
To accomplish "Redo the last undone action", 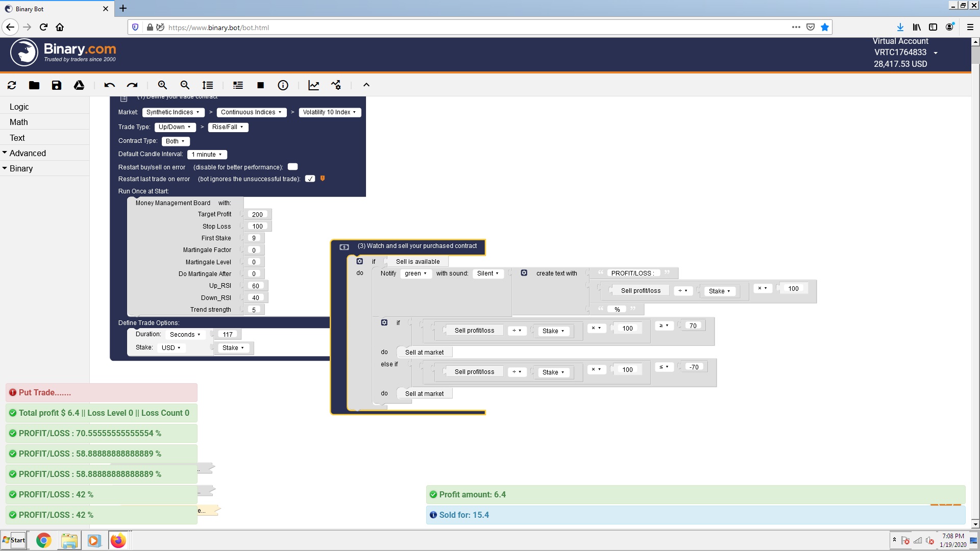I will pyautogui.click(x=132, y=85).
